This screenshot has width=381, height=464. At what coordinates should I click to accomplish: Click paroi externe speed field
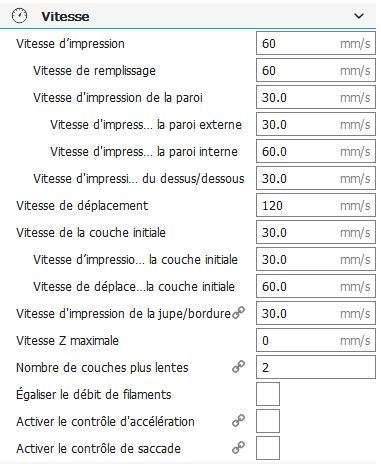click(316, 124)
